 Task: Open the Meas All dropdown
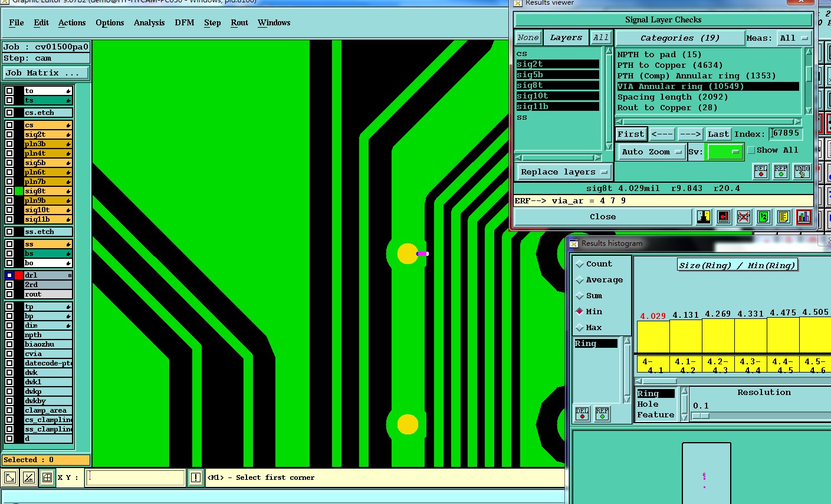tap(794, 38)
